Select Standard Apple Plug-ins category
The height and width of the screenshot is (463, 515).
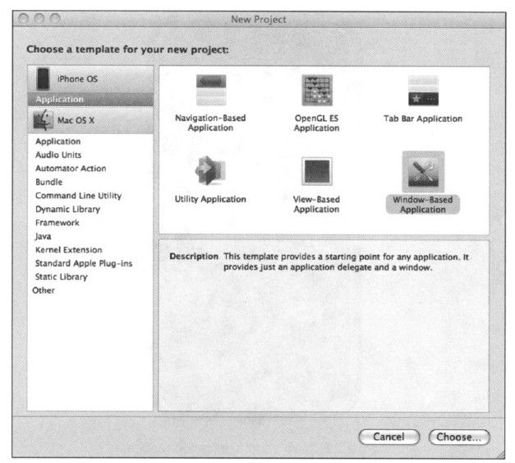coord(84,263)
